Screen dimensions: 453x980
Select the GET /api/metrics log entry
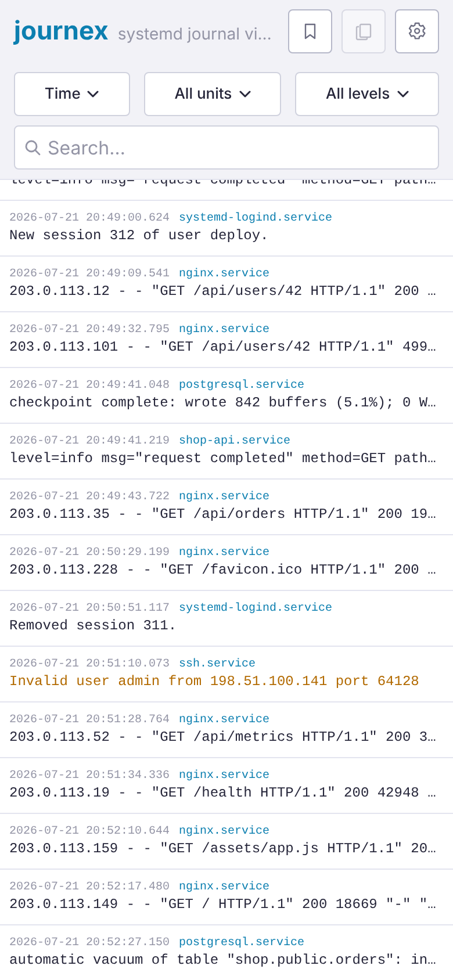[227, 730]
